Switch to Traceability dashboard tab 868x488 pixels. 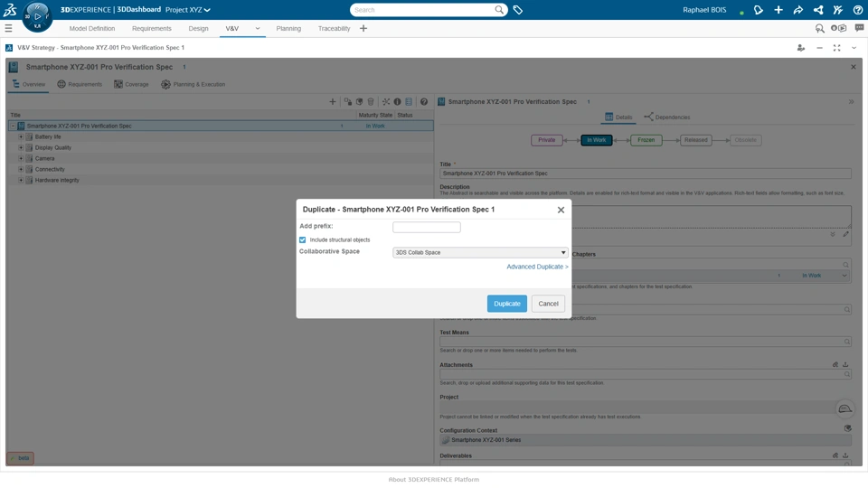334,28
